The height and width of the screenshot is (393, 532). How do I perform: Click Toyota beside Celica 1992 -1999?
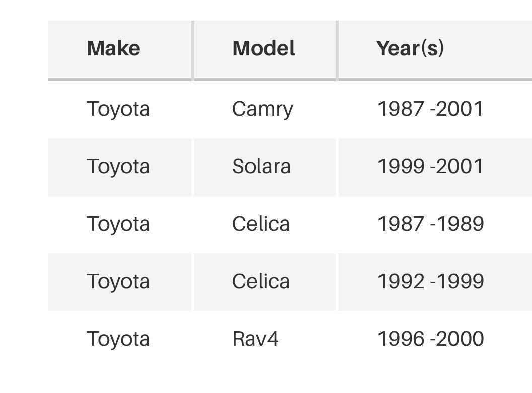pos(118,282)
